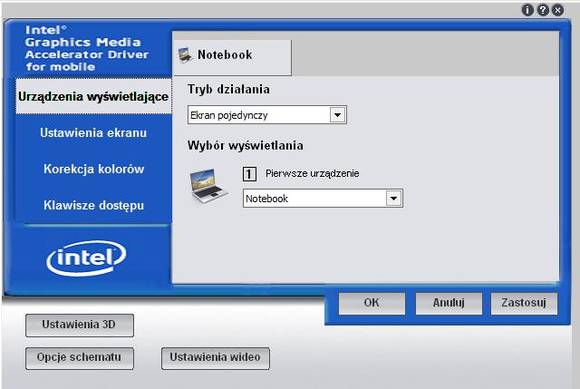Open Korekcja kolorów settings
Viewport: 580px width, 389px height.
pos(94,169)
